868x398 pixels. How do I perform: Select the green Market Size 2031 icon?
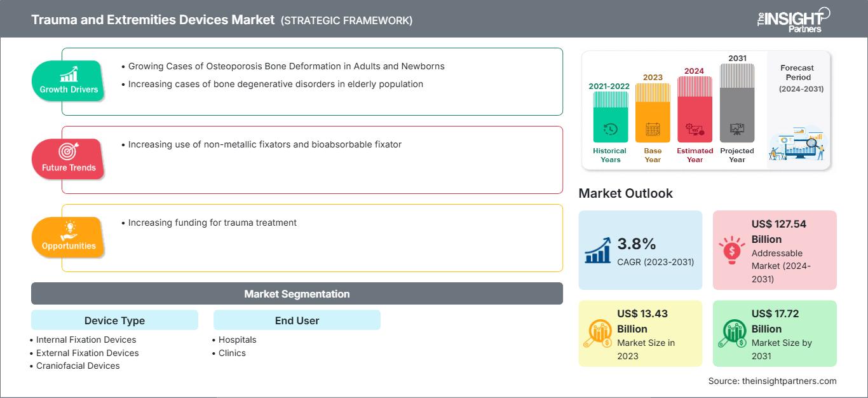coord(733,333)
